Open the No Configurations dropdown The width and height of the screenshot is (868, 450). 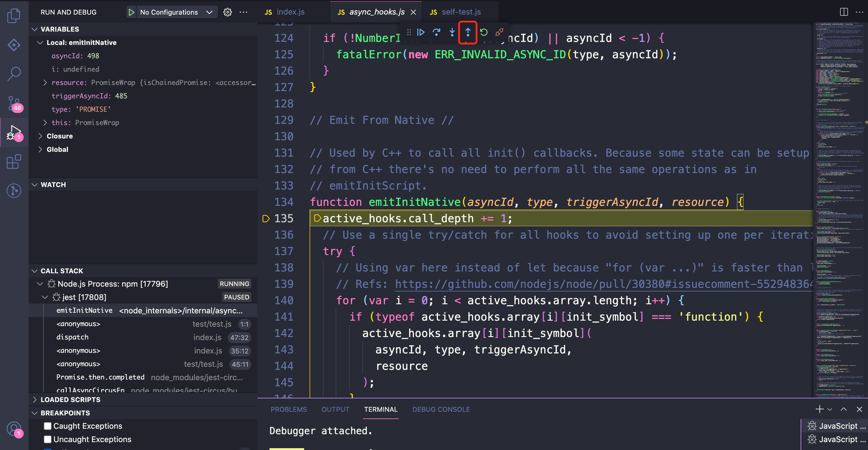click(x=176, y=12)
